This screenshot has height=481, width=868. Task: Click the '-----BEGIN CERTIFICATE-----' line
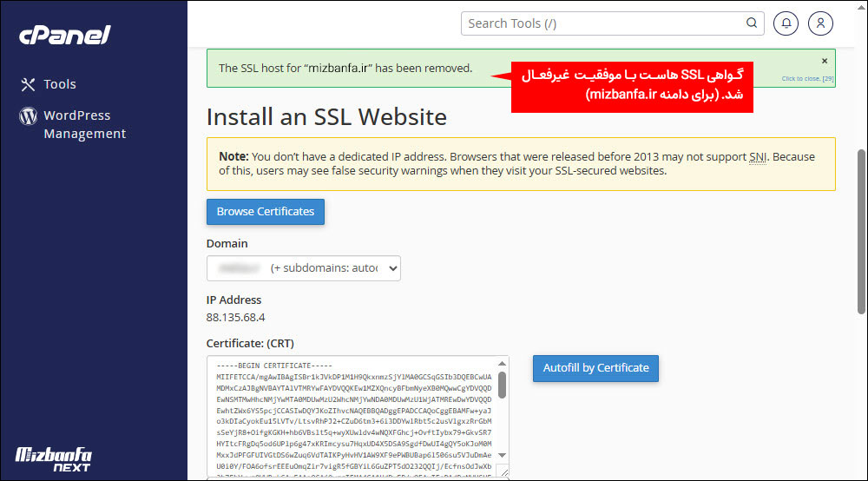[x=274, y=366]
